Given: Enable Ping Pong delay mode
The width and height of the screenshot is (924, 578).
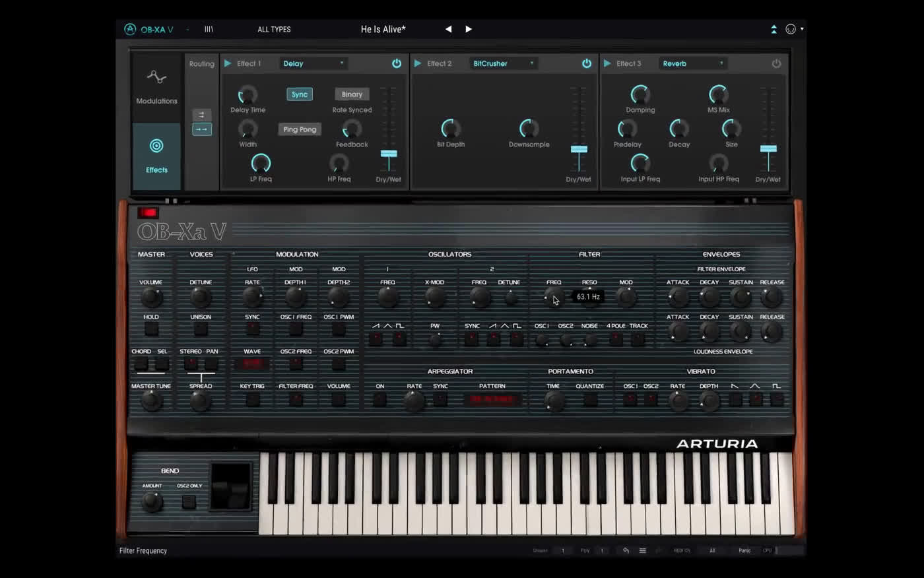Looking at the screenshot, I should click(x=300, y=129).
